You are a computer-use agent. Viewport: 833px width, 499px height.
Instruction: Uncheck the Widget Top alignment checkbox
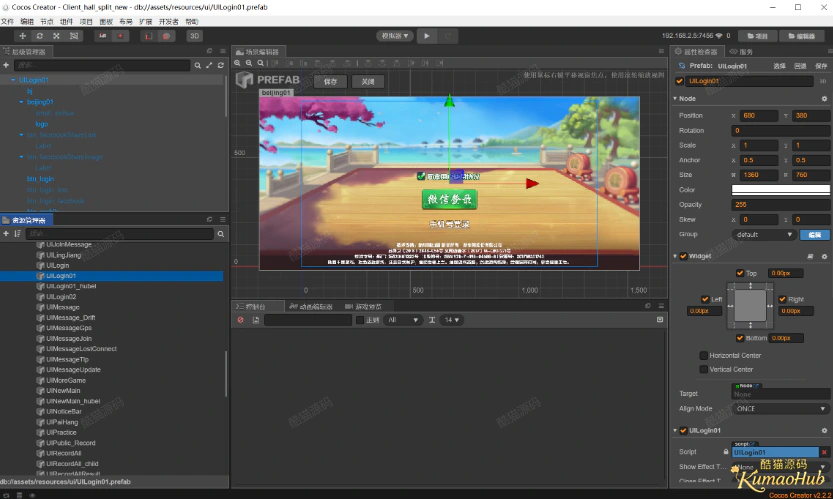740,273
